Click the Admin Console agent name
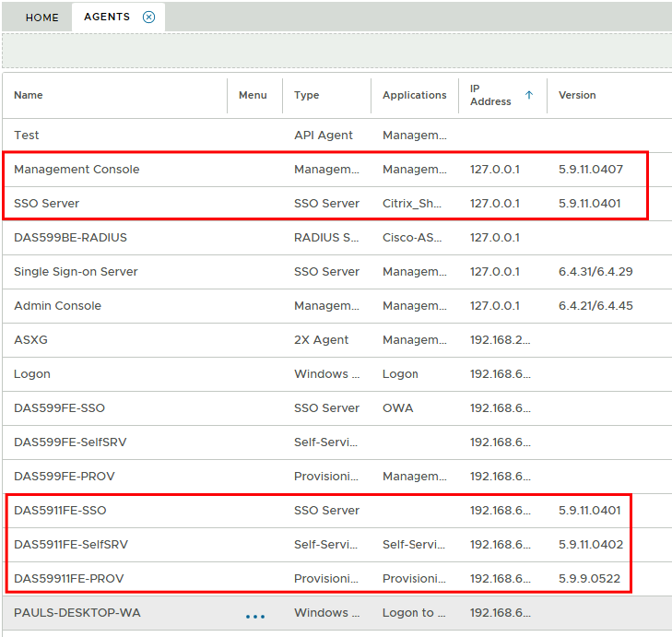The height and width of the screenshot is (637, 672). pos(57,306)
